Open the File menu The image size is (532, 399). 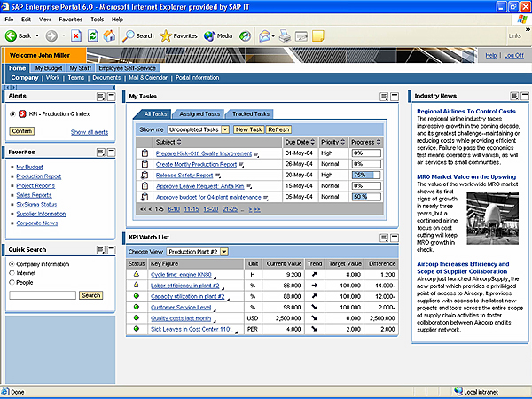(9, 20)
